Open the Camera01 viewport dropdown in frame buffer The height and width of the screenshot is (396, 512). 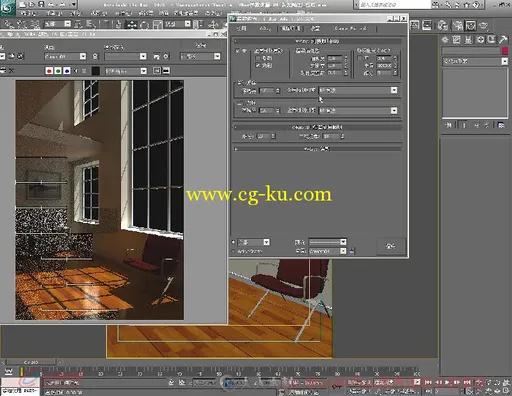(x=65, y=56)
